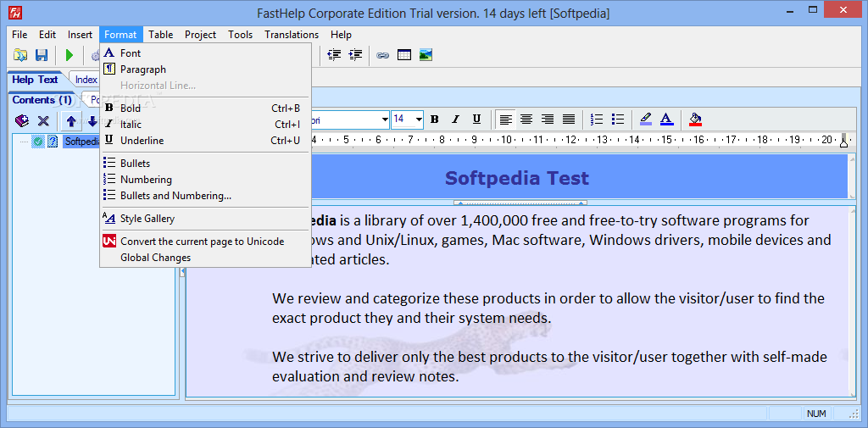Click the bulleted list editor toolbar icon
This screenshot has height=428, width=868.
click(x=618, y=119)
